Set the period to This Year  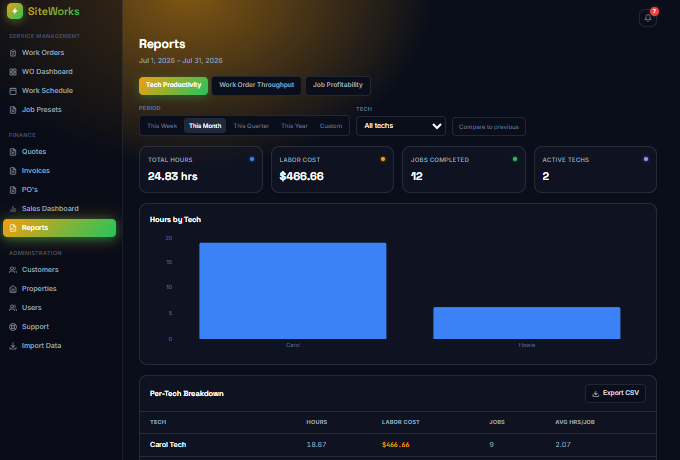(x=294, y=126)
